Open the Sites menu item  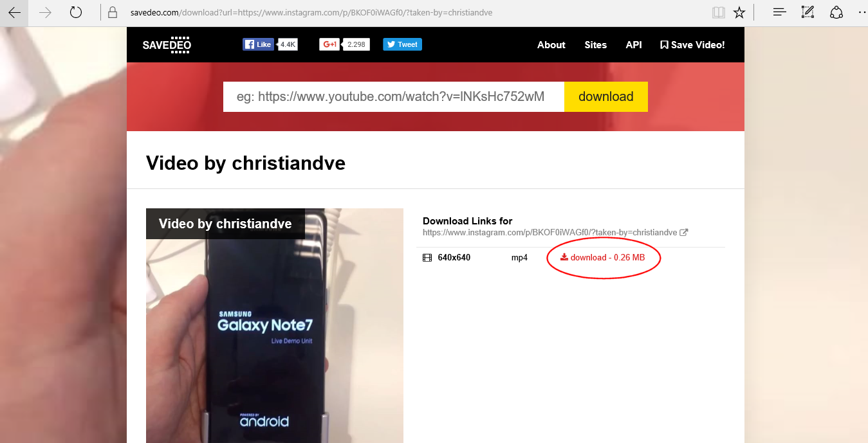click(596, 45)
